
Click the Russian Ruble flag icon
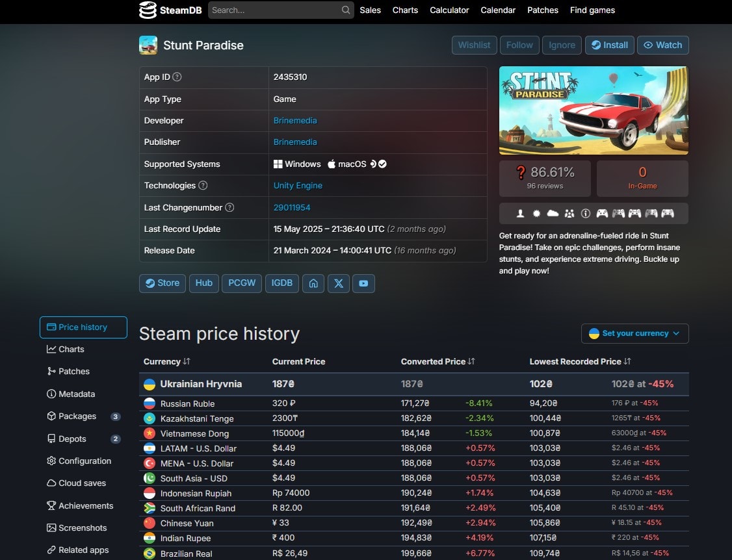click(150, 403)
